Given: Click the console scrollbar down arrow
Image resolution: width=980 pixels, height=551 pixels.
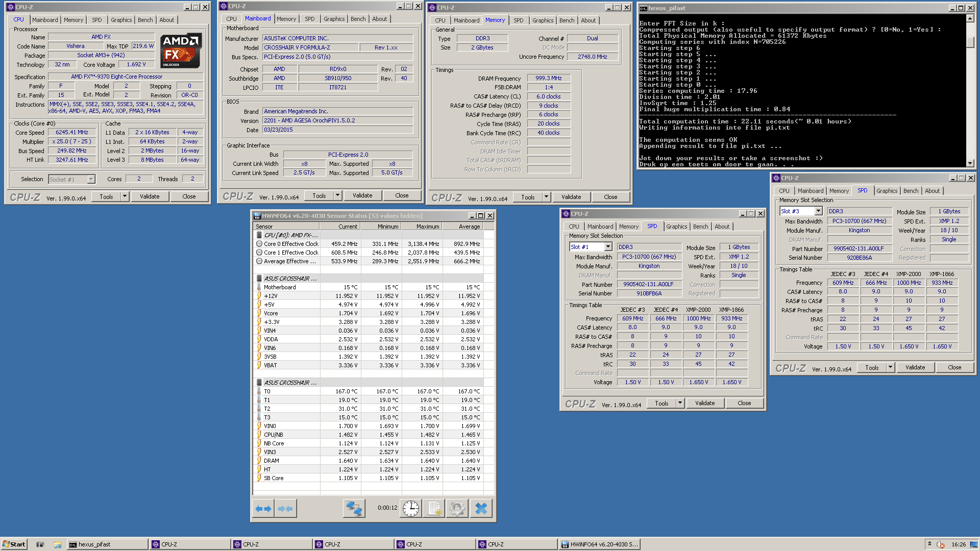Looking at the screenshot, I should (970, 163).
